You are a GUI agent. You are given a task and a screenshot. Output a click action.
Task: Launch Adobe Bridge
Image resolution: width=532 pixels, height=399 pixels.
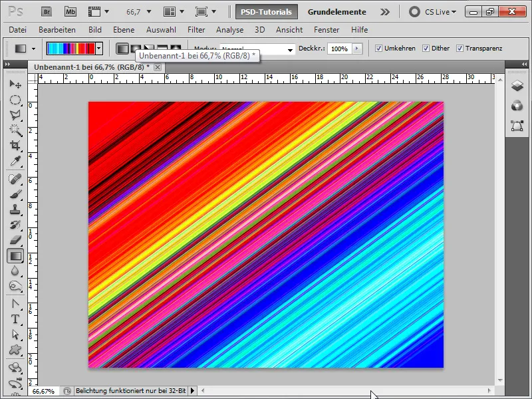pyautogui.click(x=47, y=12)
